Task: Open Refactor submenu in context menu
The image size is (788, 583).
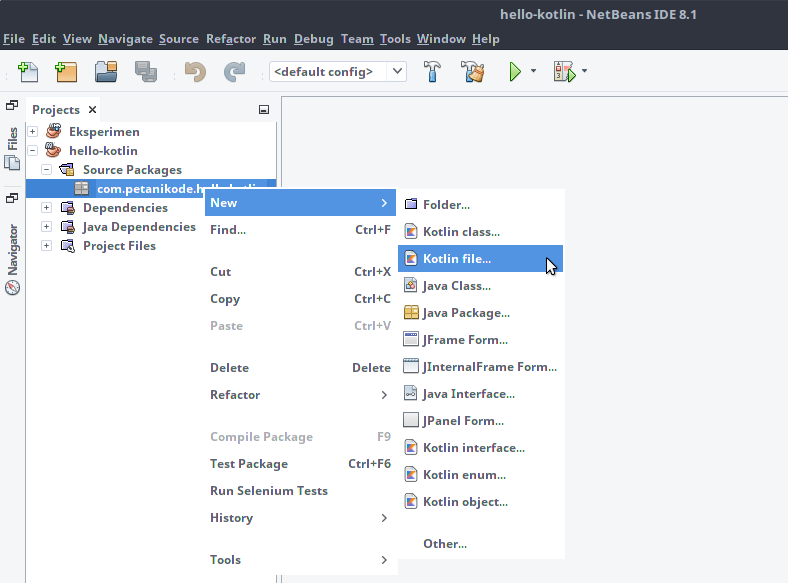Action: (x=301, y=395)
